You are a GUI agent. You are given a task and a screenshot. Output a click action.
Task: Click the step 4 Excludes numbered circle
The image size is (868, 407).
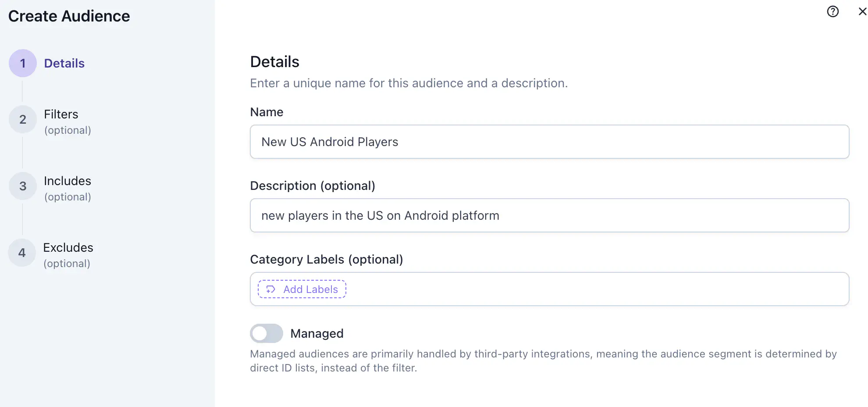[x=21, y=253]
